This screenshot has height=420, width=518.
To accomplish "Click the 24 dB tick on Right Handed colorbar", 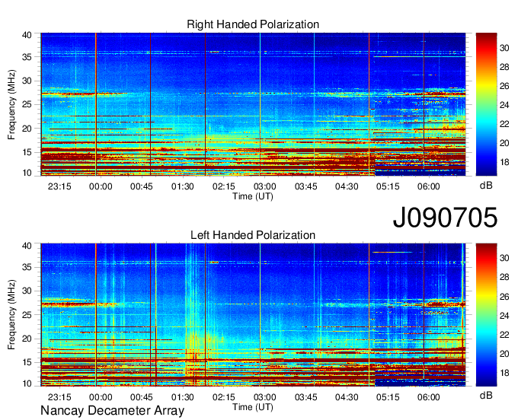I will (504, 105).
